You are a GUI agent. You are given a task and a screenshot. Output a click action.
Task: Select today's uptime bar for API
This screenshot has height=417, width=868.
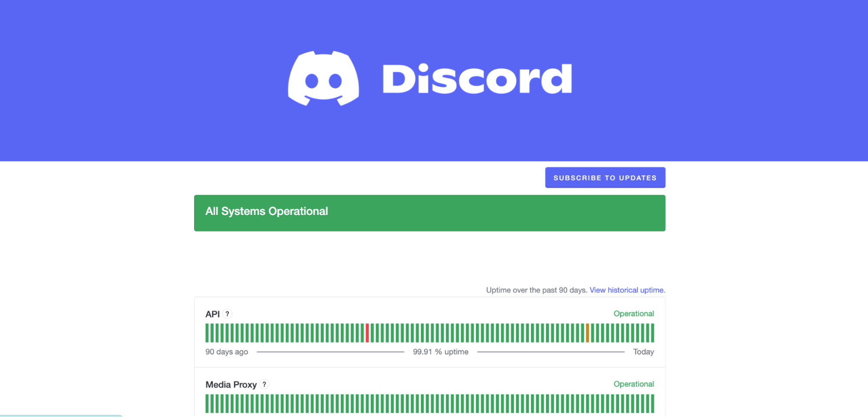pos(652,333)
